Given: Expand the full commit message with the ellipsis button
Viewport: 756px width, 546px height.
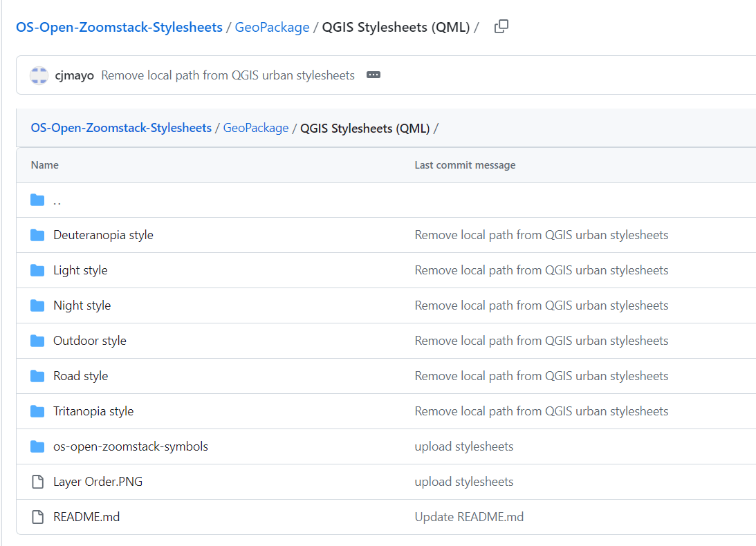Looking at the screenshot, I should point(374,75).
